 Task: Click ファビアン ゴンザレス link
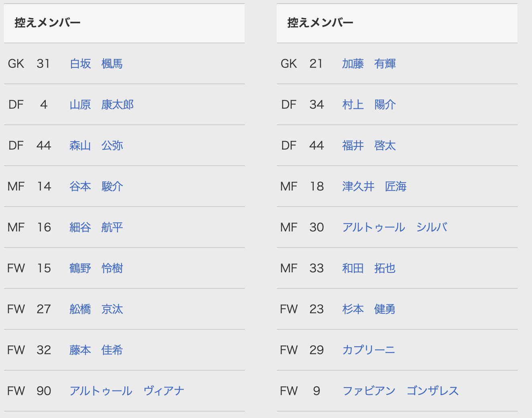400,391
